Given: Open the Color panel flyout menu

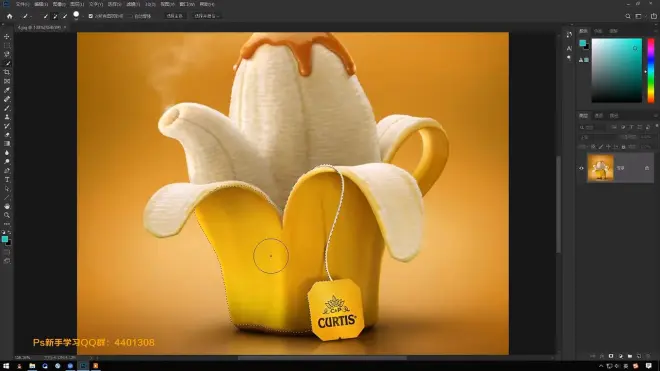Looking at the screenshot, I should pyautogui.click(x=656, y=31).
